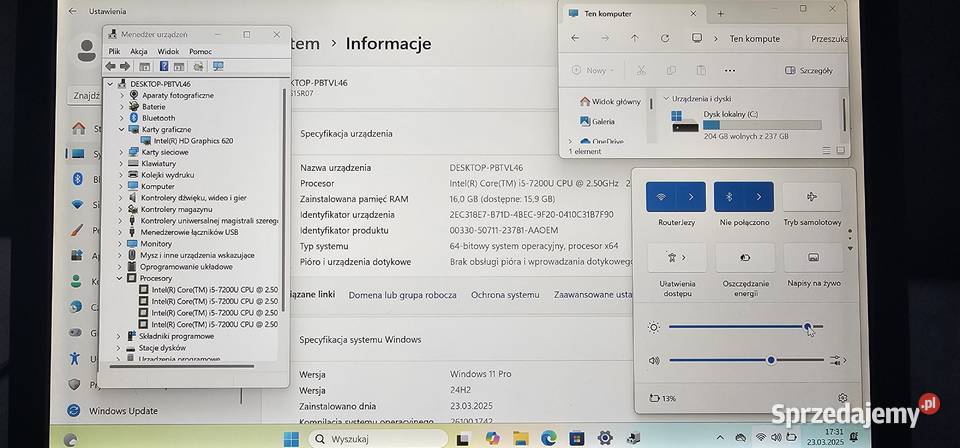Open Windows Start button on taskbar

(291, 438)
